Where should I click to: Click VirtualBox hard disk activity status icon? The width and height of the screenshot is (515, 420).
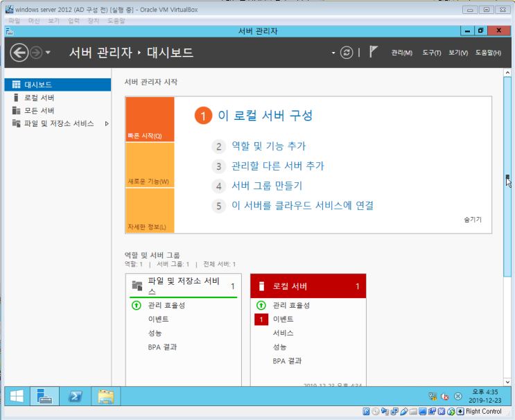(366, 411)
